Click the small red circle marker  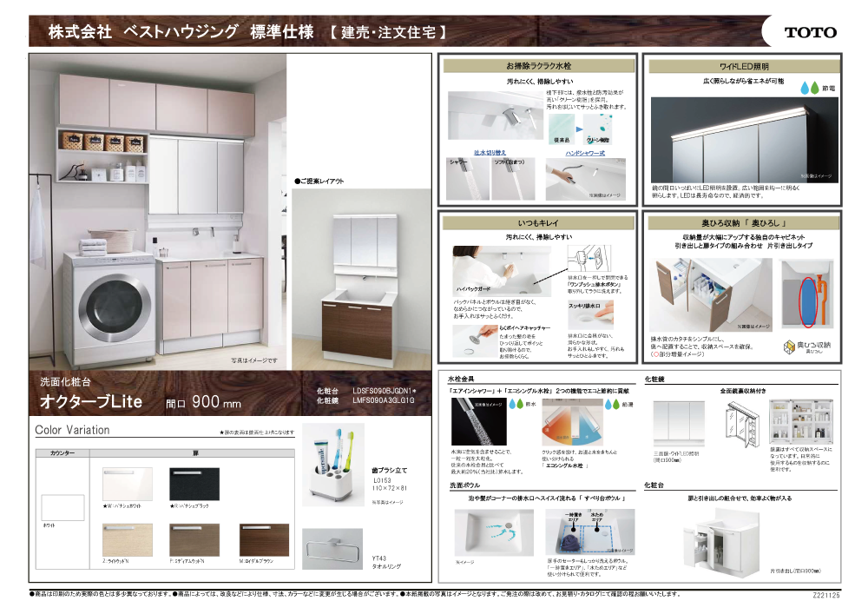(x=656, y=355)
